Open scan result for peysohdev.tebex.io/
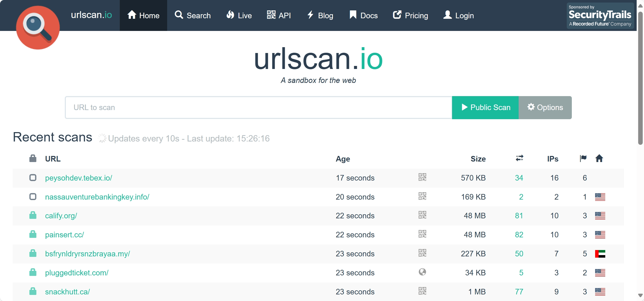 [79, 178]
